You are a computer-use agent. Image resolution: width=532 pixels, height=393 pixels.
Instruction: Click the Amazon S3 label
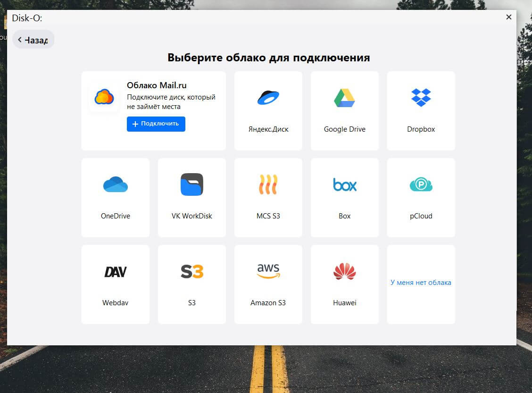(268, 303)
